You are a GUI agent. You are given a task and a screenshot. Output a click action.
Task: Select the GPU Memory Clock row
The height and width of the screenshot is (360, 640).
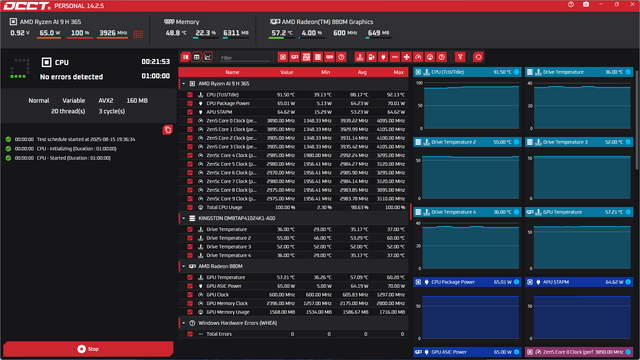pyautogui.click(x=293, y=303)
